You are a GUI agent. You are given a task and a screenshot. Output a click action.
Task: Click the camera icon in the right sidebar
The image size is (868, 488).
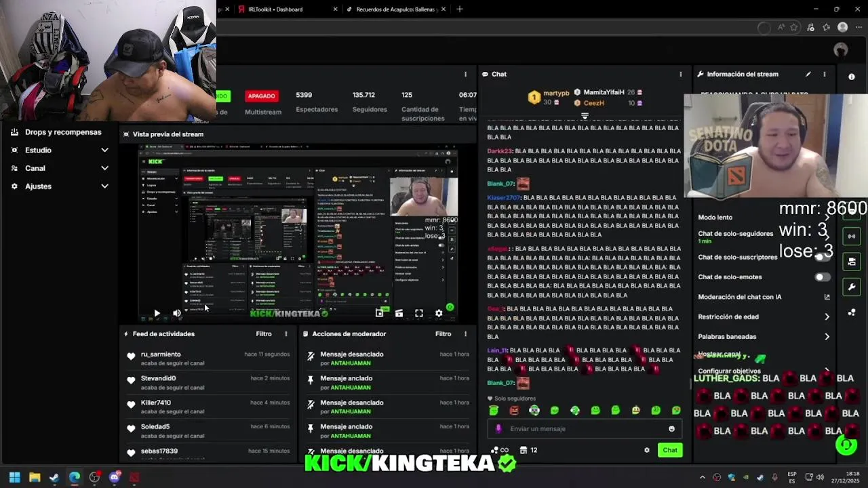(852, 261)
